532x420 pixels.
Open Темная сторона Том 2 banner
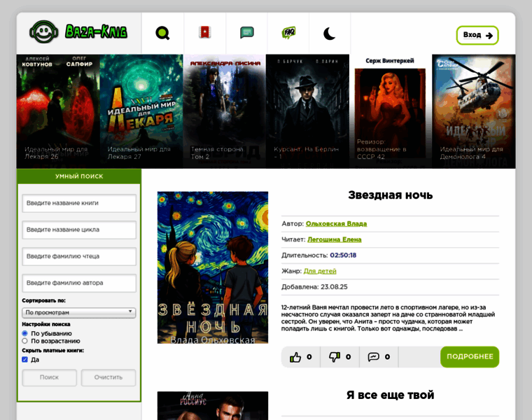(224, 111)
